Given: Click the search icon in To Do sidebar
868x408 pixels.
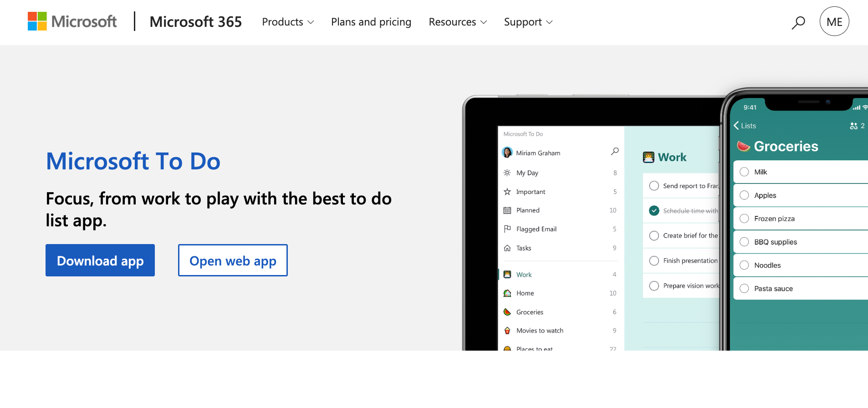Looking at the screenshot, I should coord(615,151).
